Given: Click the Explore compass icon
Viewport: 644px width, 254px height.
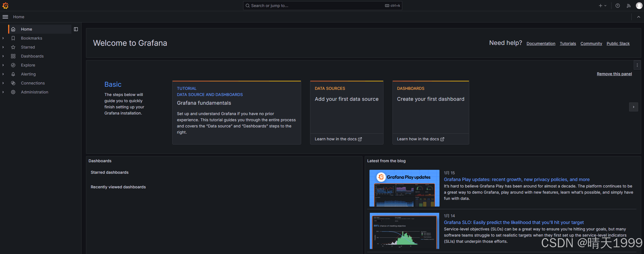Looking at the screenshot, I should [x=13, y=65].
